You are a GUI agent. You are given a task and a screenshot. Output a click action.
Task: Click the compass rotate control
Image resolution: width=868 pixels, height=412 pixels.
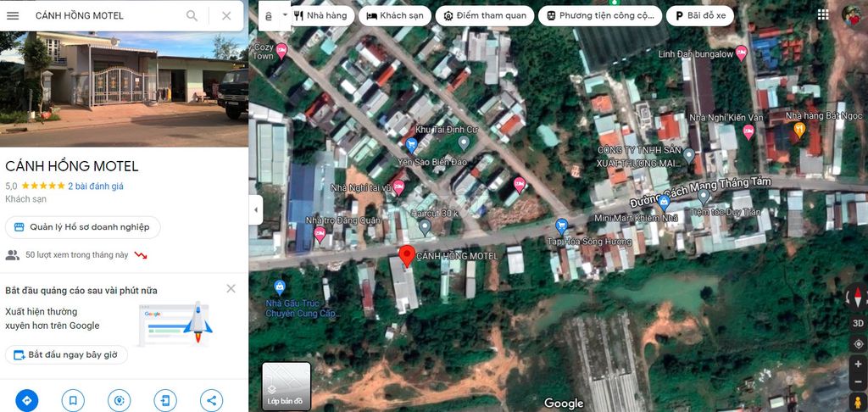click(858, 298)
